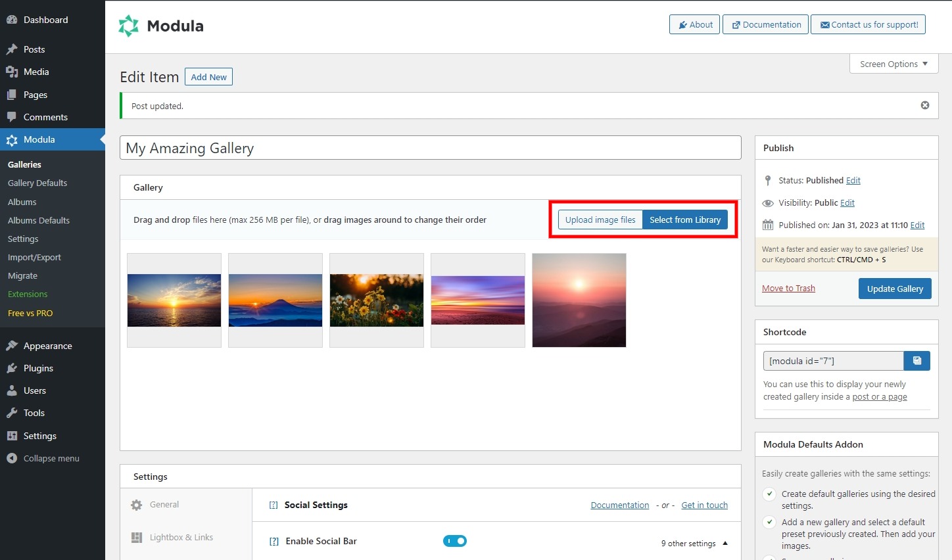Select Galleries under the Modula menu
This screenshot has height=560, width=952.
[x=24, y=164]
